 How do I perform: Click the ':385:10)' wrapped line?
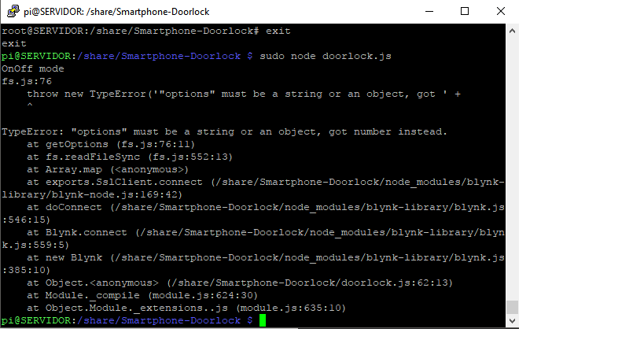point(26,271)
